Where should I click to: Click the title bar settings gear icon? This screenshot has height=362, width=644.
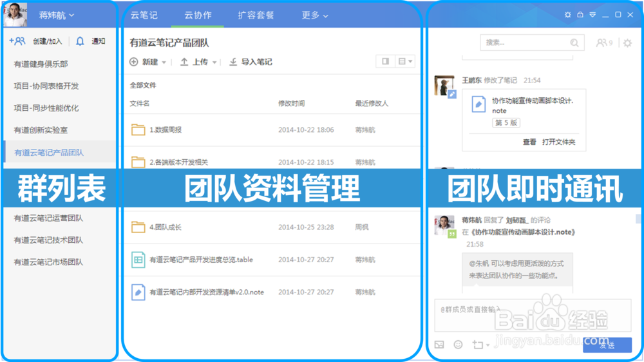tap(567, 15)
